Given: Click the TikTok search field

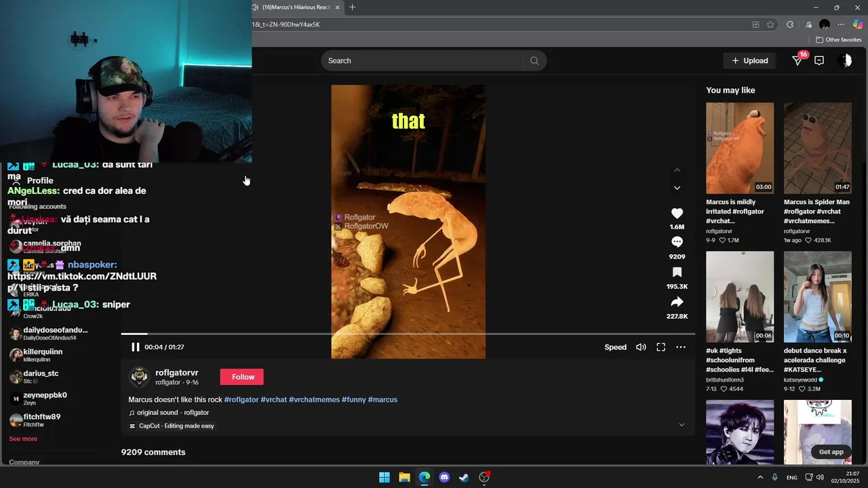Looking at the screenshot, I should pos(424,60).
